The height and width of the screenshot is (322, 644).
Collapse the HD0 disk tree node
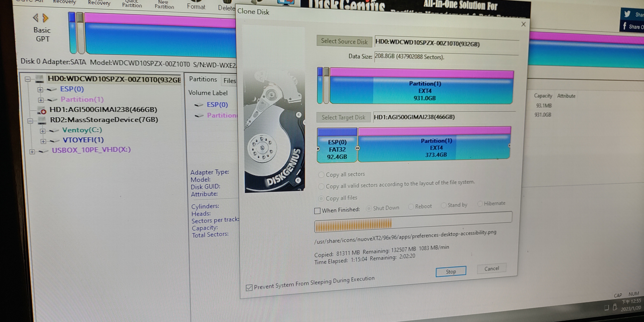click(x=28, y=79)
